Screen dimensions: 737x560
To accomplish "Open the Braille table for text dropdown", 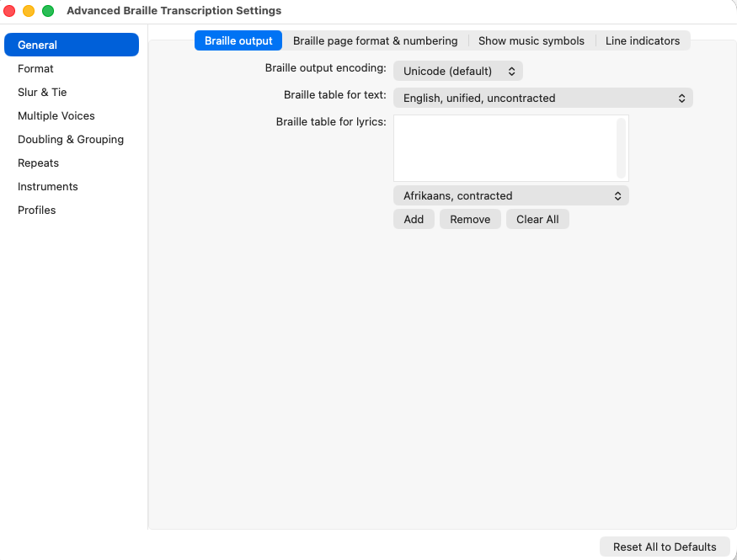I will (x=542, y=98).
